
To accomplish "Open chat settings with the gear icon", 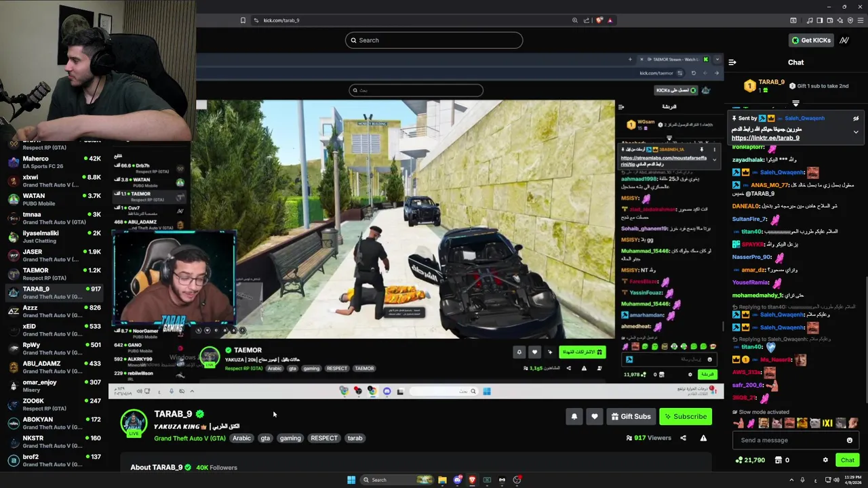I will coord(825,460).
